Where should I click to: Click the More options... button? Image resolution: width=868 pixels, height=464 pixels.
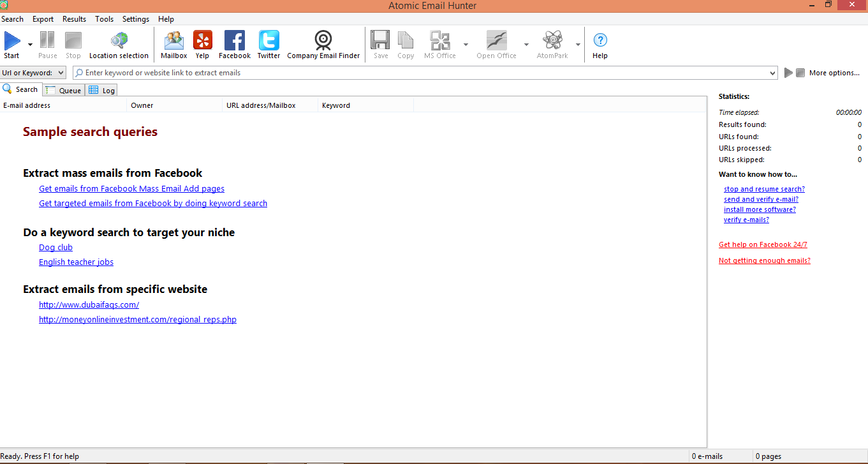(834, 73)
